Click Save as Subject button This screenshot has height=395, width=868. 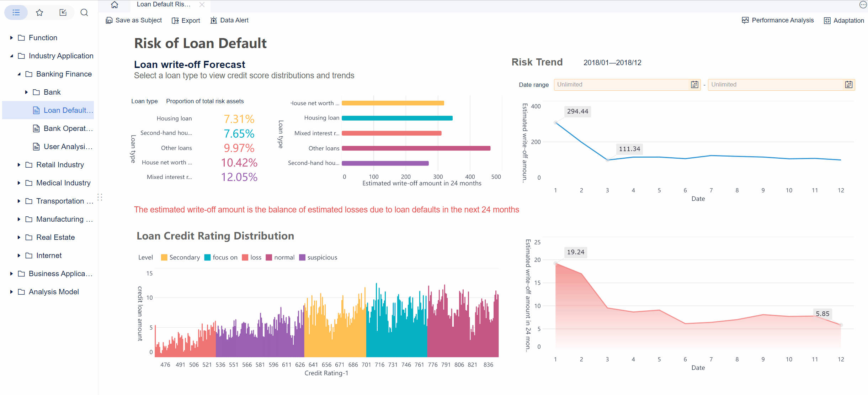[134, 21]
